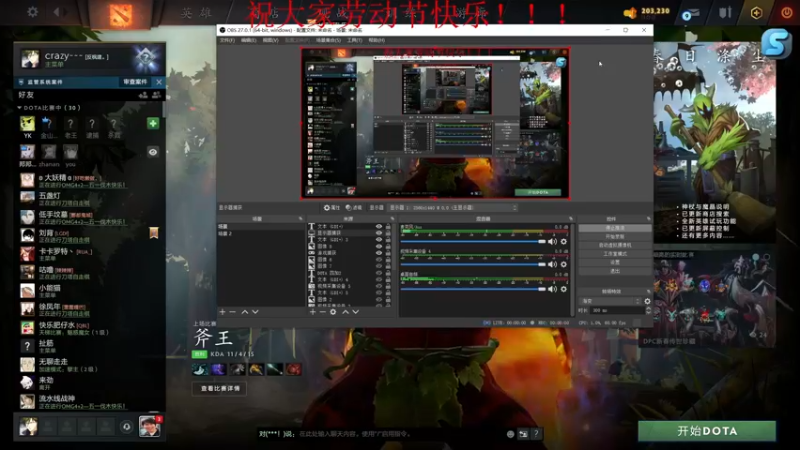The height and width of the screenshot is (450, 800).
Task: Toggle visibility of 图像 6 source
Action: tap(379, 259)
